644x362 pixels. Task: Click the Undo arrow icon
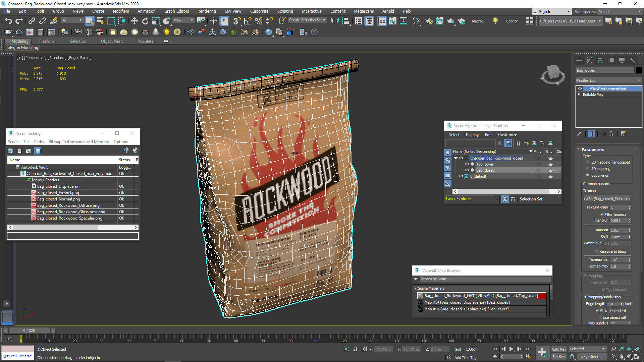pos(8,21)
